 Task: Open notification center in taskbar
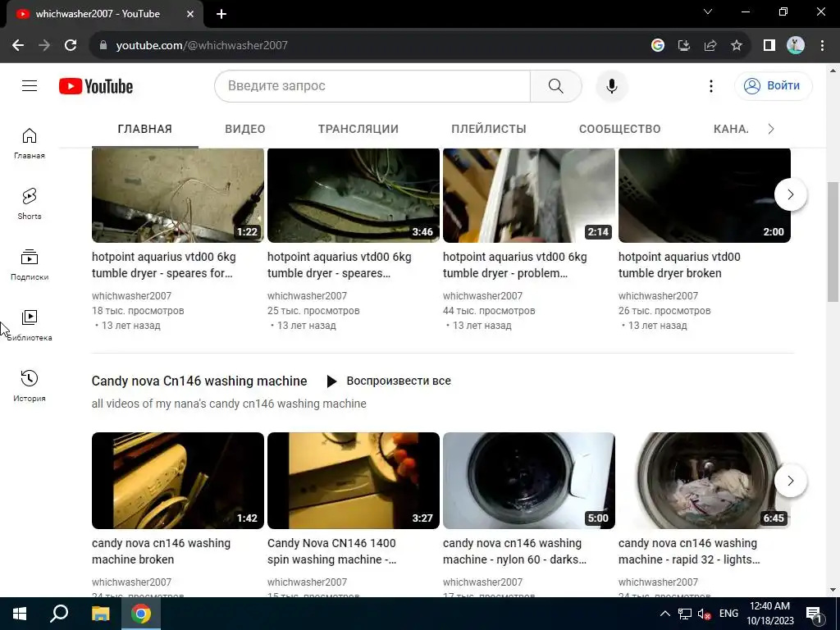coord(814,614)
